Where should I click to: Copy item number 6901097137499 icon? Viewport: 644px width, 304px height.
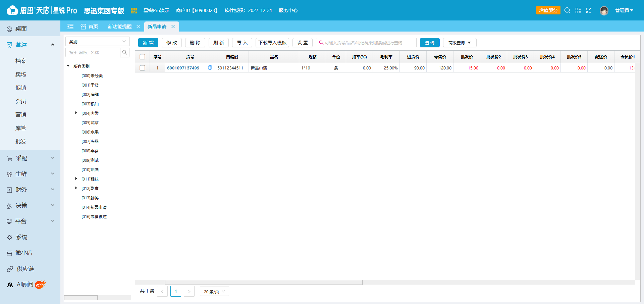tap(210, 68)
